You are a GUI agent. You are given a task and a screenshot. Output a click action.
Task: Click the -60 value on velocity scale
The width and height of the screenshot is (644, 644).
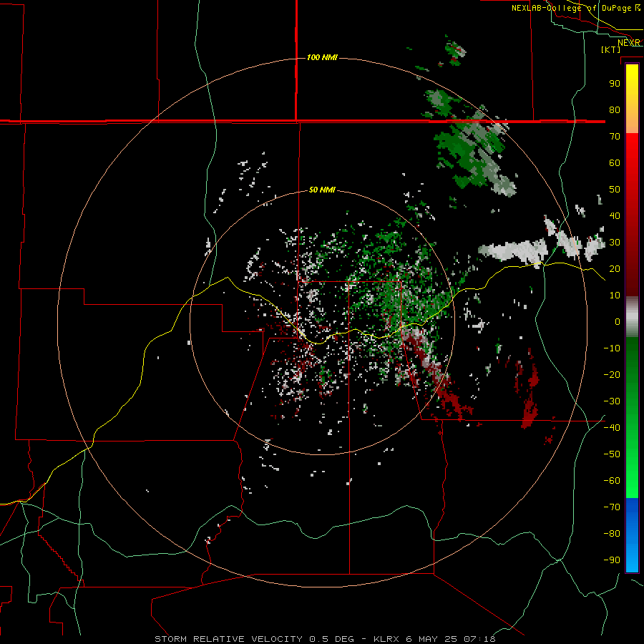612,481
